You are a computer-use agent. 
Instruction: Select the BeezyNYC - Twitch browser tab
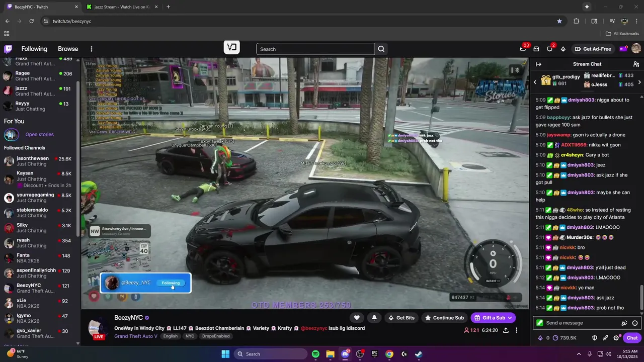coord(42,7)
